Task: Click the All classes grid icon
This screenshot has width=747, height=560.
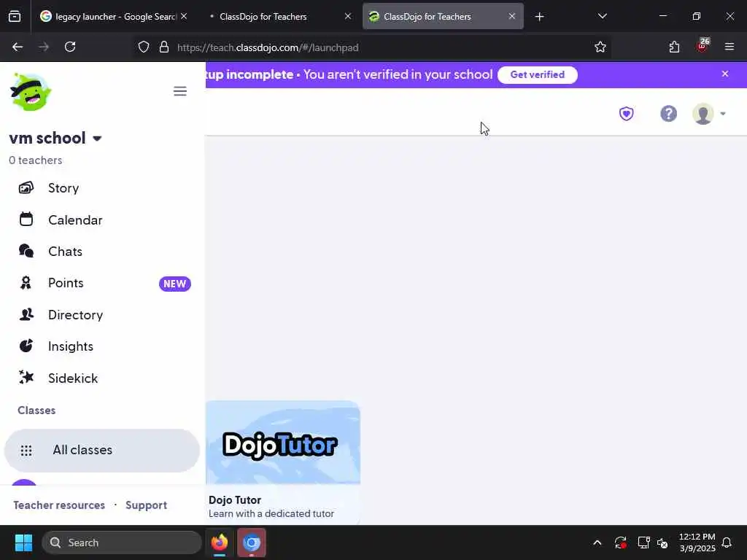Action: [x=26, y=451]
